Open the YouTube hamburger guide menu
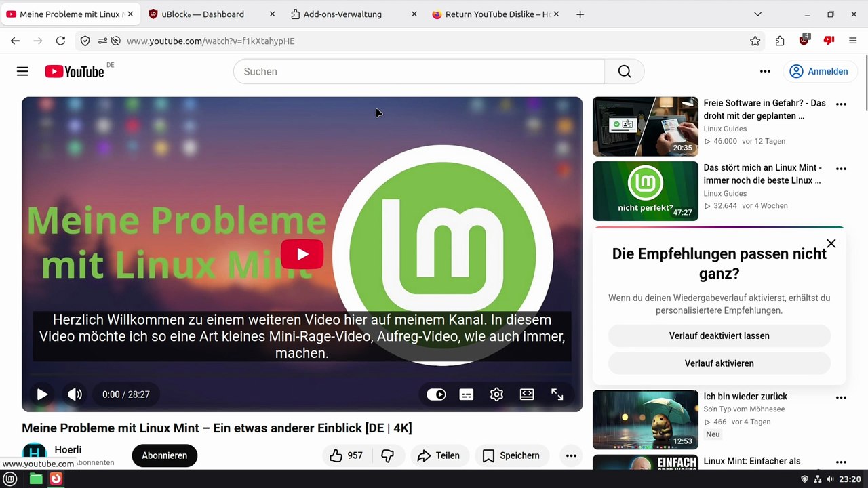Image resolution: width=868 pixels, height=488 pixels. pyautogui.click(x=22, y=71)
